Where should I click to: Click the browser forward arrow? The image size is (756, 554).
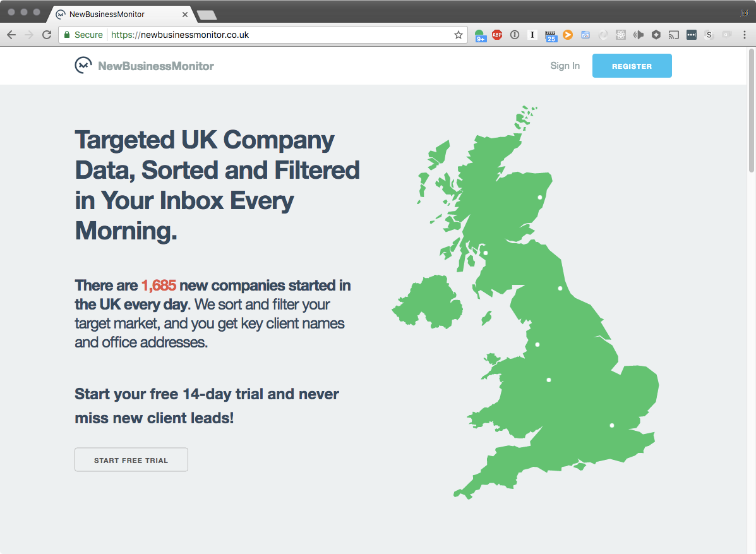[x=29, y=35]
